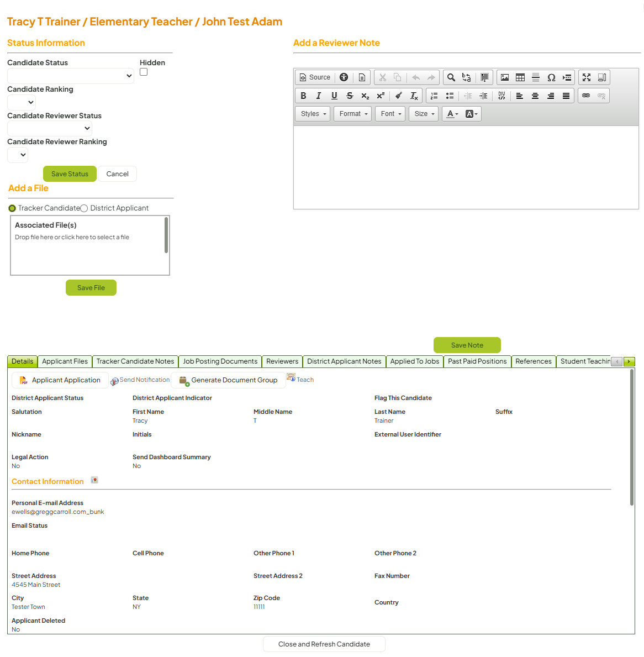Select the Tracker Candidate radio button

tap(12, 208)
